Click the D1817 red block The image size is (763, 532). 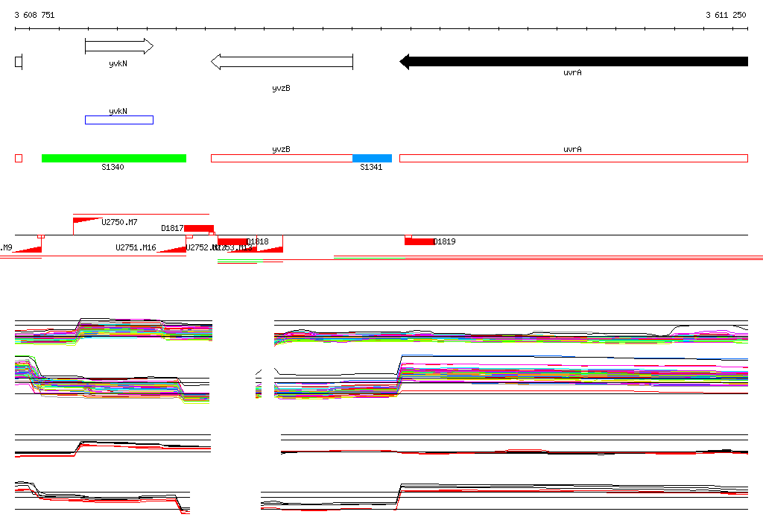pos(199,229)
